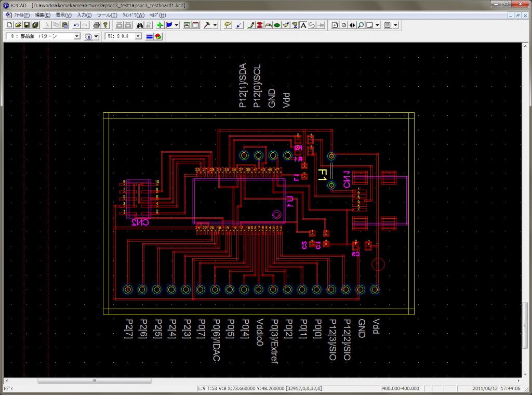Toggle the red-green color display button
Screen dimensions: 532x395
158,36
